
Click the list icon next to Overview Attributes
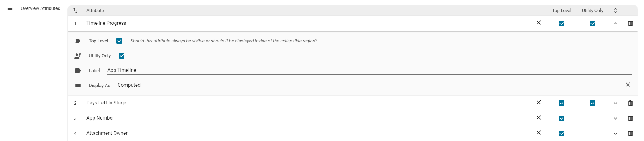click(x=10, y=8)
